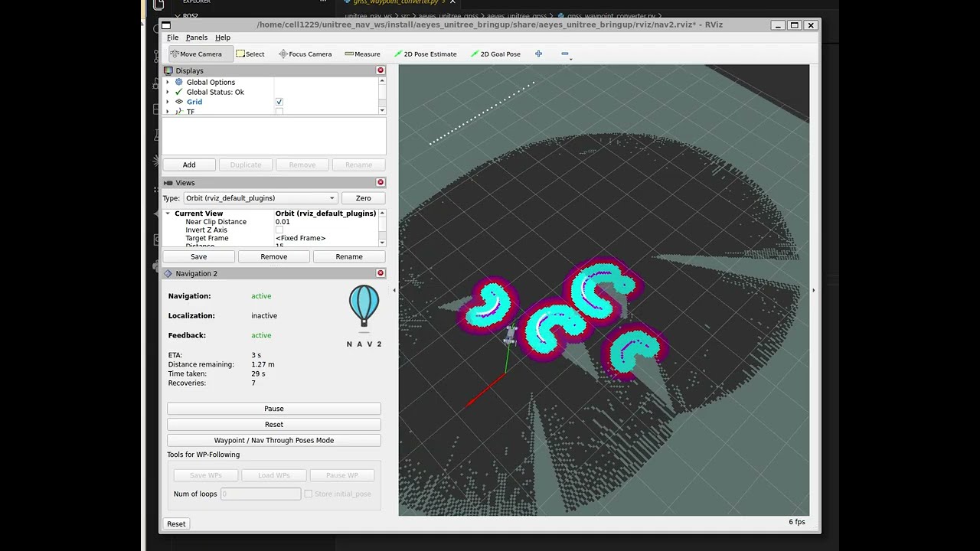This screenshot has height=551, width=980.
Task: Click Waypoint / Nav Through Poses Mode
Action: (x=274, y=441)
